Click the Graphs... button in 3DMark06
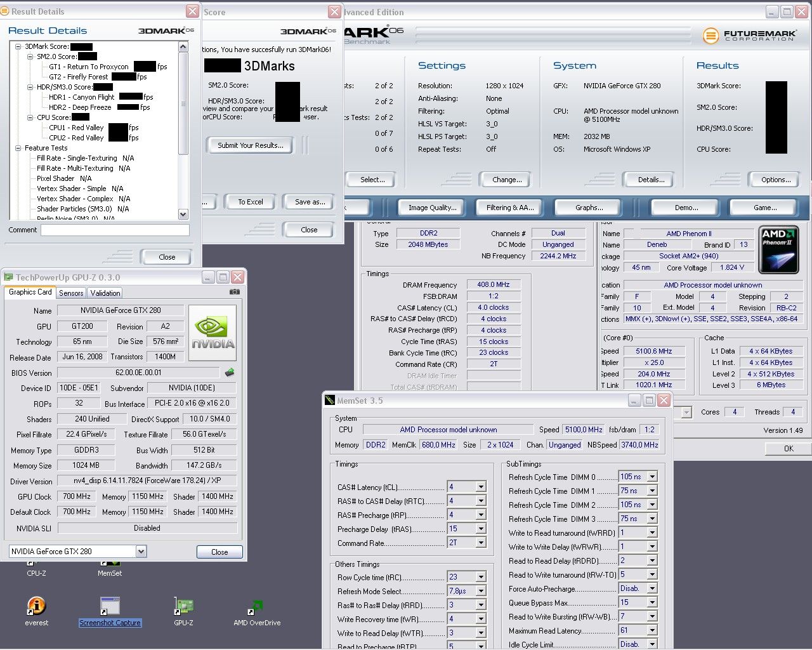 click(589, 208)
